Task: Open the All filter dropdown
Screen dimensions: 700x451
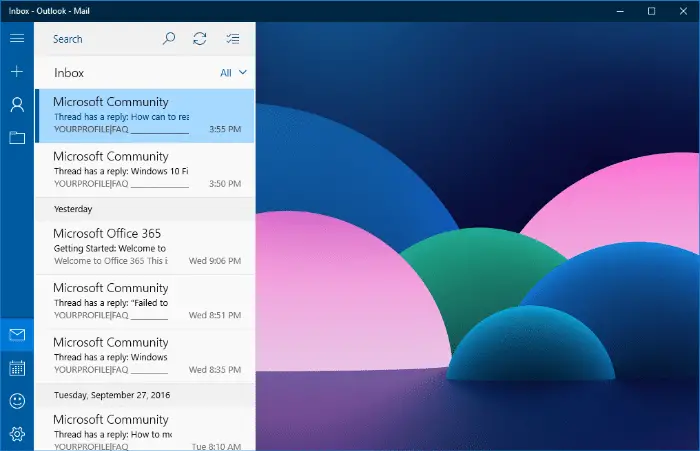Action: (x=233, y=73)
